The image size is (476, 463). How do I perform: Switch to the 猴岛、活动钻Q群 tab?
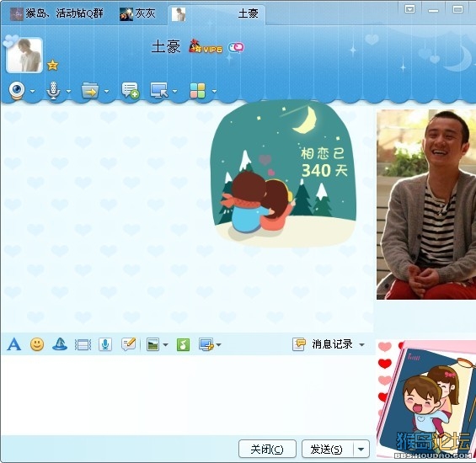pyautogui.click(x=57, y=13)
